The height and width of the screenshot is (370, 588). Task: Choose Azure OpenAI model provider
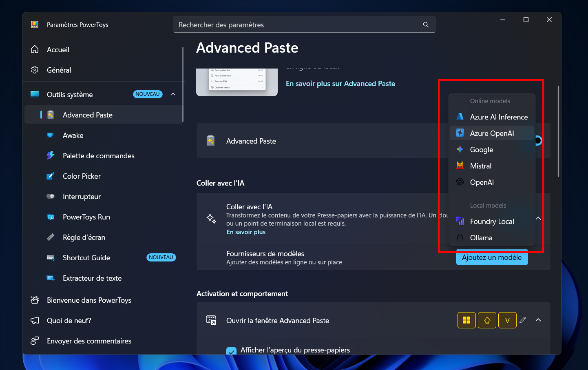492,133
